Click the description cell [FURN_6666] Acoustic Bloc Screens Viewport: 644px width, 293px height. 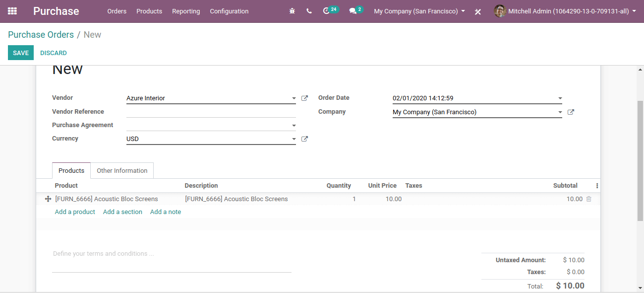(x=236, y=199)
